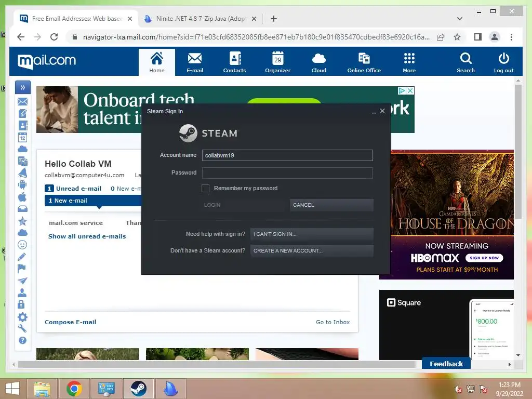Viewport: 532px width, 399px height.
Task: Click the share page icon in address bar
Action: click(441, 37)
